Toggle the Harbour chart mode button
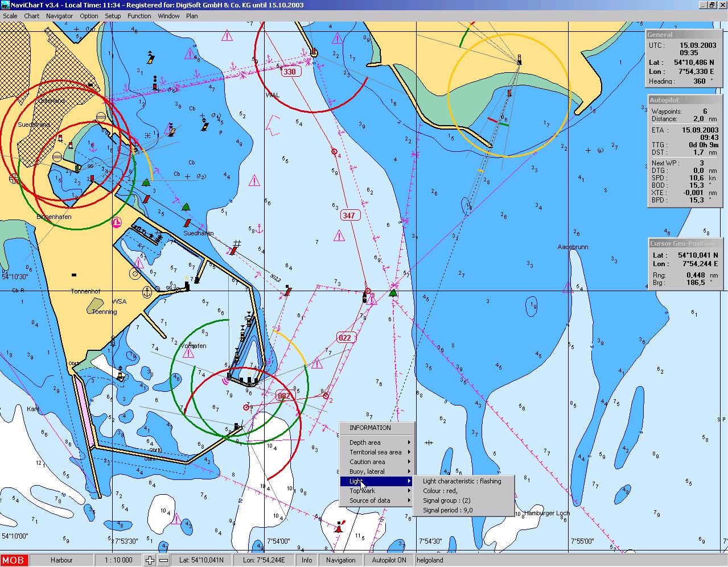This screenshot has width=728, height=567. [x=61, y=560]
